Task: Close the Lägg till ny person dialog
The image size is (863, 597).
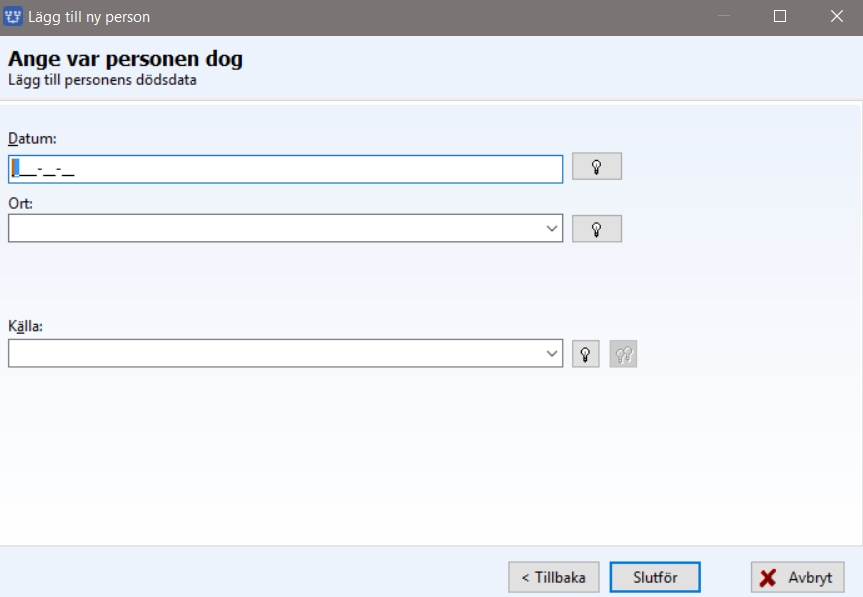Action: 837,17
